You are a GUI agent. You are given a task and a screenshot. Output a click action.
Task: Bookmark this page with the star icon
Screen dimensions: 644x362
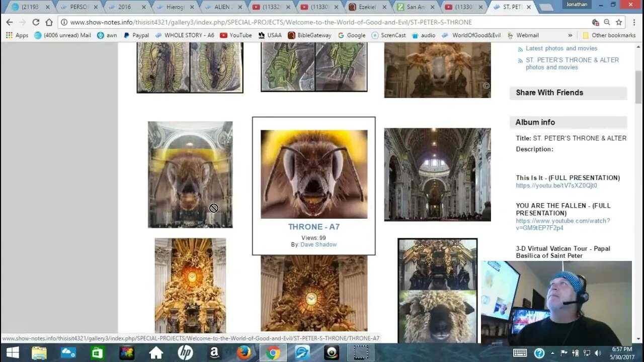pyautogui.click(x=619, y=22)
